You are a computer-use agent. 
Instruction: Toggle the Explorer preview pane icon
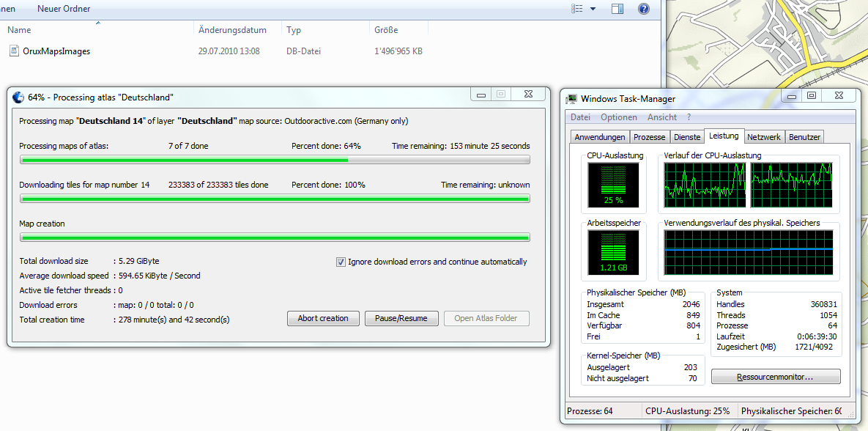tap(617, 8)
